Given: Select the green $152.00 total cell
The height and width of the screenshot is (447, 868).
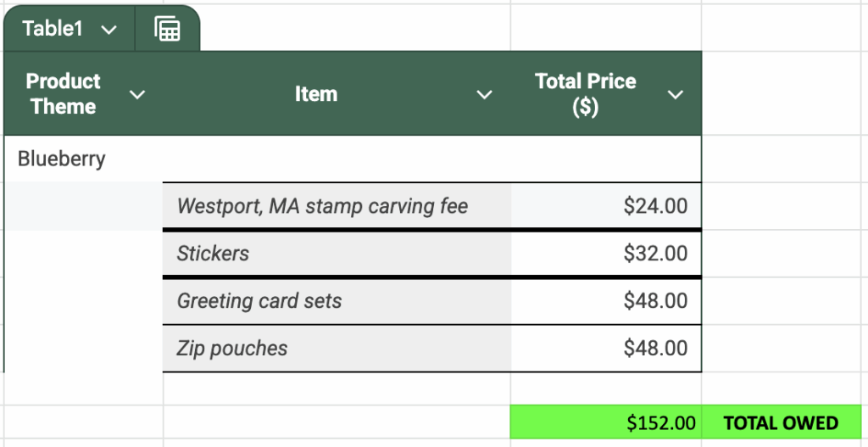Looking at the screenshot, I should tap(660, 422).
